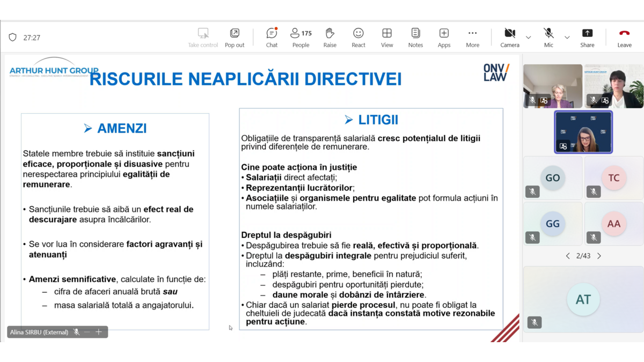Open meeting Notes
The image size is (644, 362).
415,38
